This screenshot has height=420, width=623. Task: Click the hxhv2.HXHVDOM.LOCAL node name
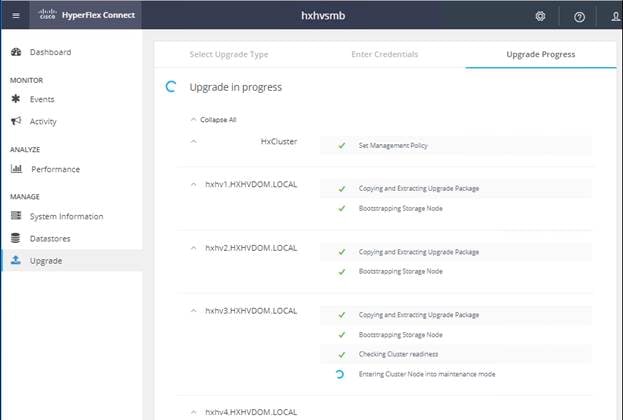tap(251, 248)
